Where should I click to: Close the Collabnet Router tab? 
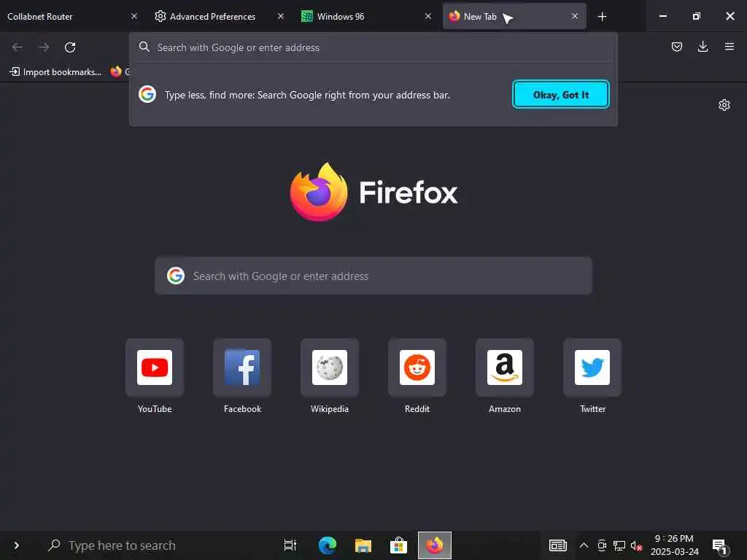tap(134, 16)
